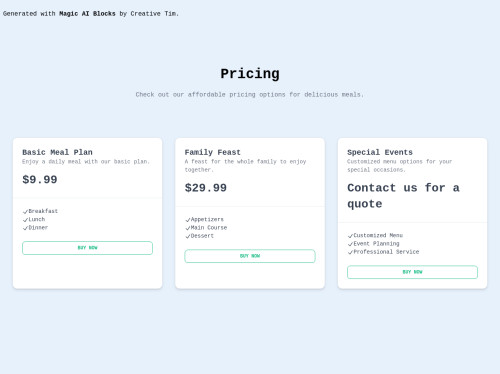Click the checkmark icon beside Breakfast
This screenshot has height=374, width=500.
[x=25, y=212]
